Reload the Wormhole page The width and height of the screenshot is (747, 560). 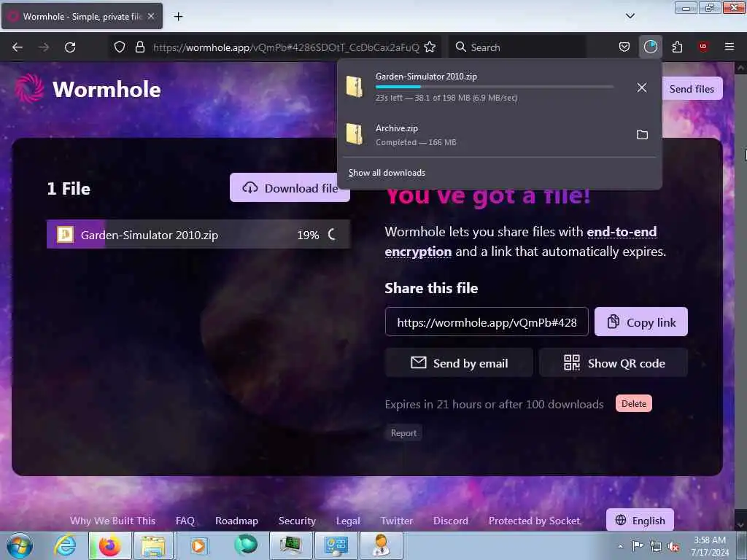pyautogui.click(x=70, y=47)
